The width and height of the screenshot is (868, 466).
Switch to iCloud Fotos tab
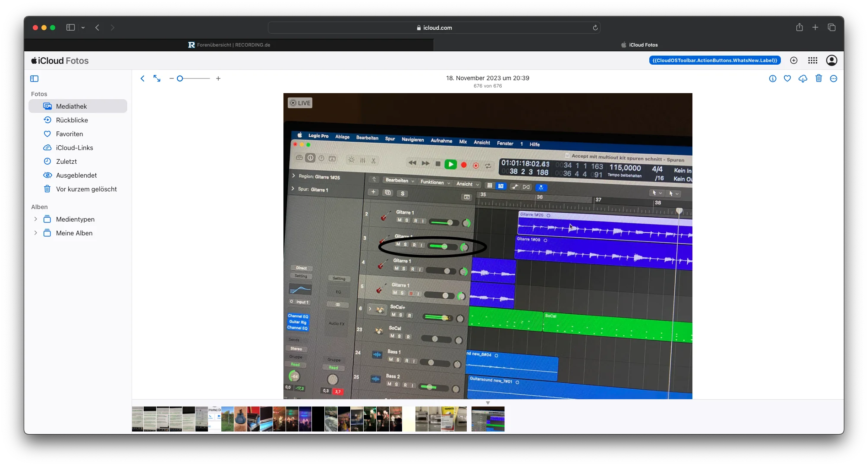(639, 45)
